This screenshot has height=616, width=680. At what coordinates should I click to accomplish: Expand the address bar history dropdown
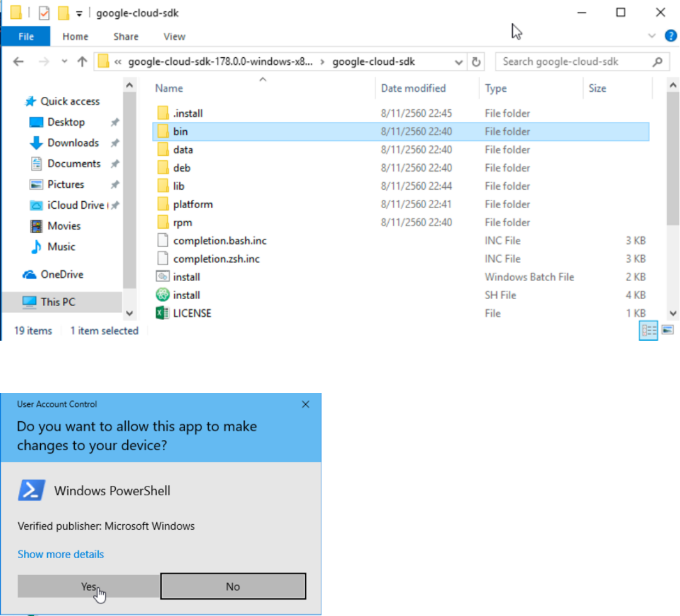[459, 62]
